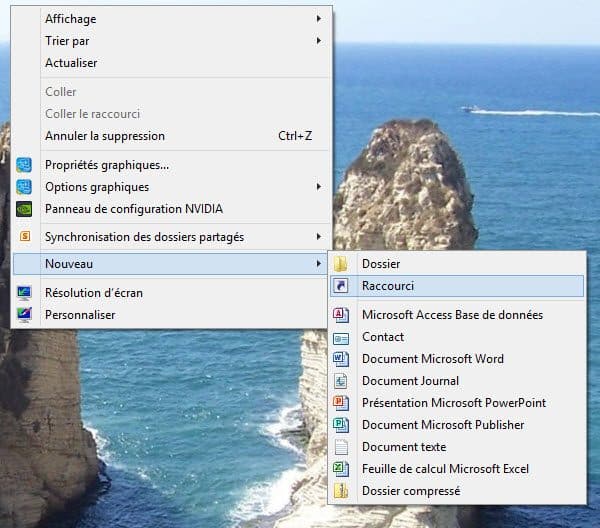This screenshot has height=528, width=600.
Task: Click the Dossier folder icon
Action: (341, 264)
